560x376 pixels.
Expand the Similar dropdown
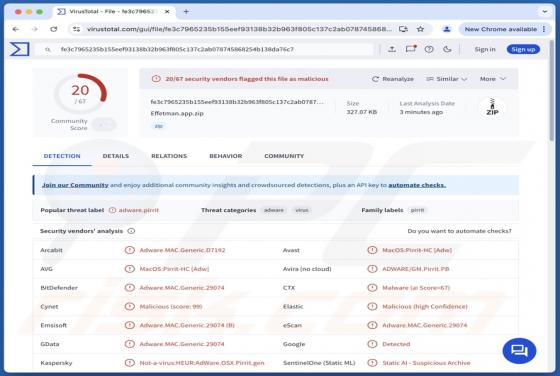click(447, 79)
